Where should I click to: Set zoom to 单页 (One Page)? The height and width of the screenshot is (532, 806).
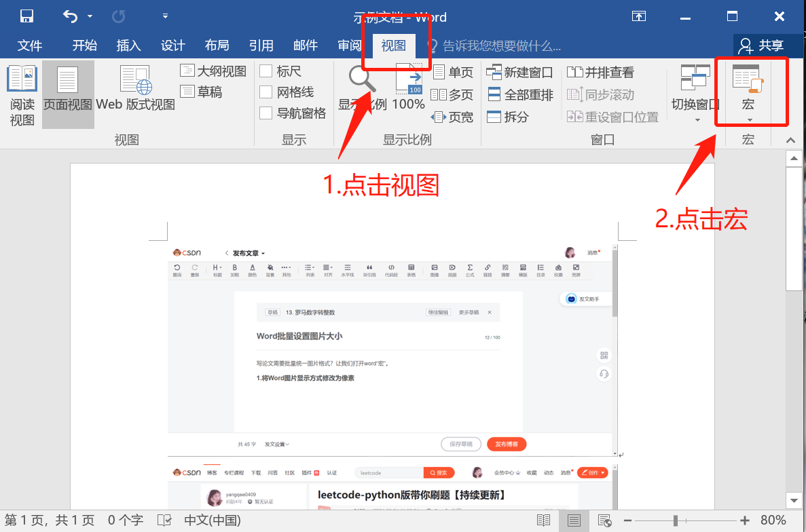(x=454, y=73)
